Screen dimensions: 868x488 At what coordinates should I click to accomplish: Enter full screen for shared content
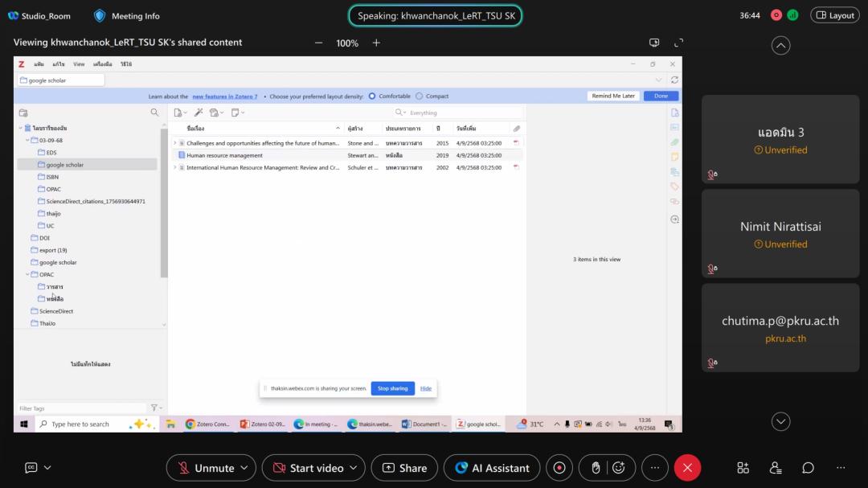tap(678, 43)
